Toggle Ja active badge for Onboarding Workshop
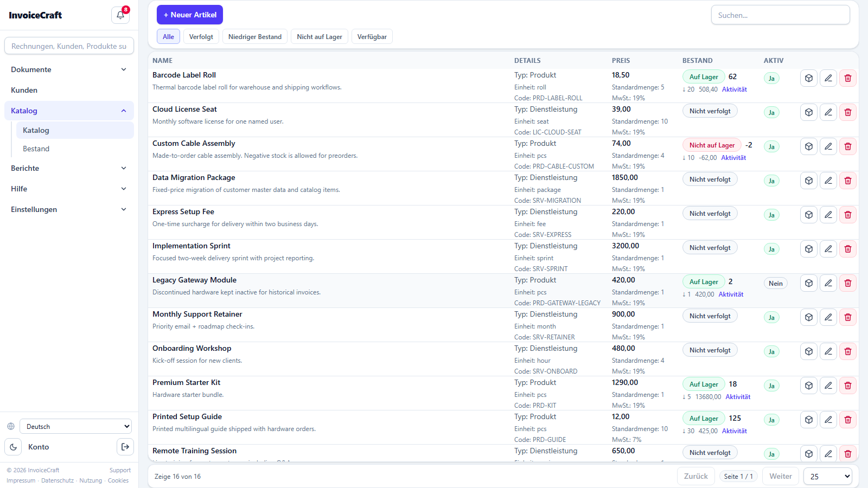The image size is (868, 488). click(x=771, y=351)
